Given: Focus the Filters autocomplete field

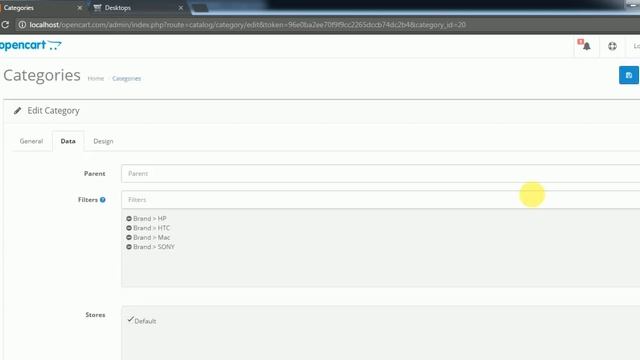Looking at the screenshot, I should click(x=380, y=200).
